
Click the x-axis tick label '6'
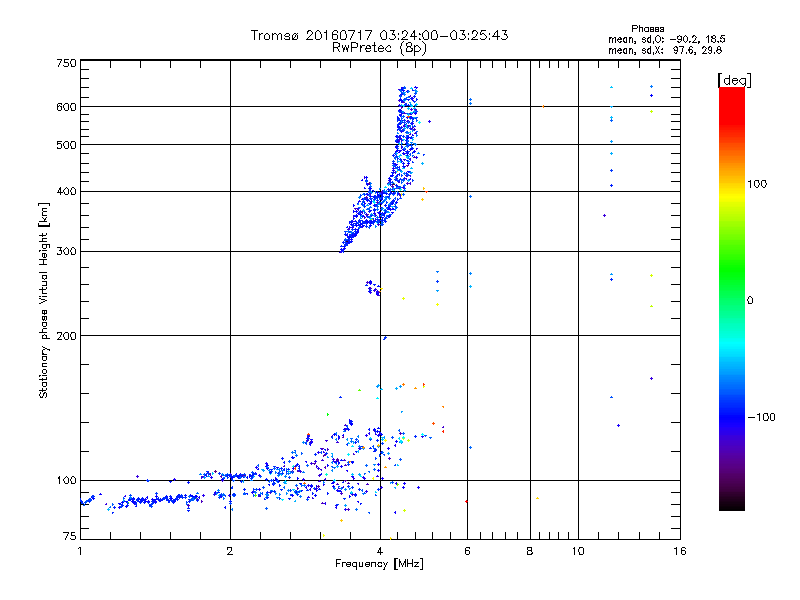[467, 551]
